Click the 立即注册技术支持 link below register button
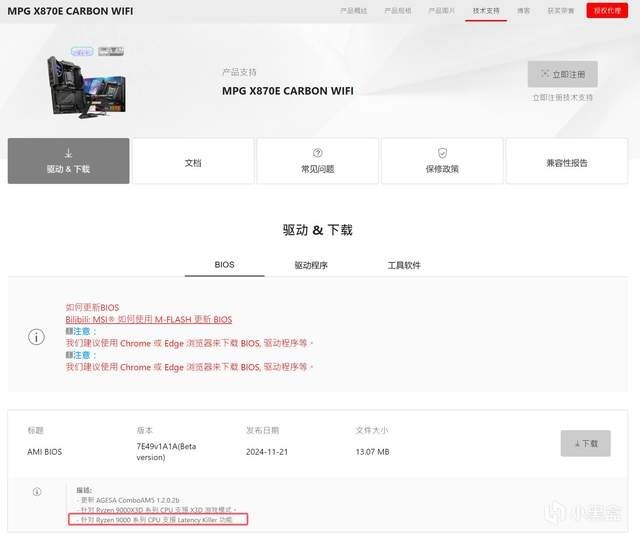The width and height of the screenshot is (640, 538). pos(562,98)
